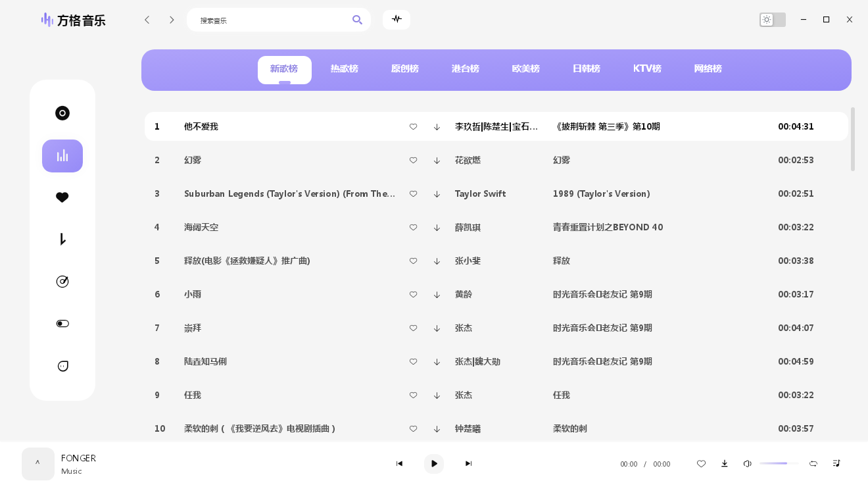The height and width of the screenshot is (487, 868).
Task: Go back with the left chevron
Action: point(147,20)
